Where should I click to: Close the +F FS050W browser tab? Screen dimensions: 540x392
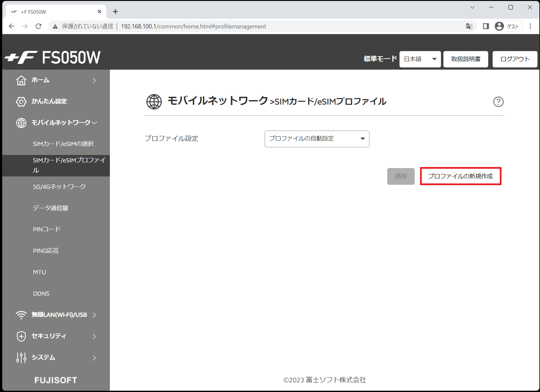pos(99,12)
